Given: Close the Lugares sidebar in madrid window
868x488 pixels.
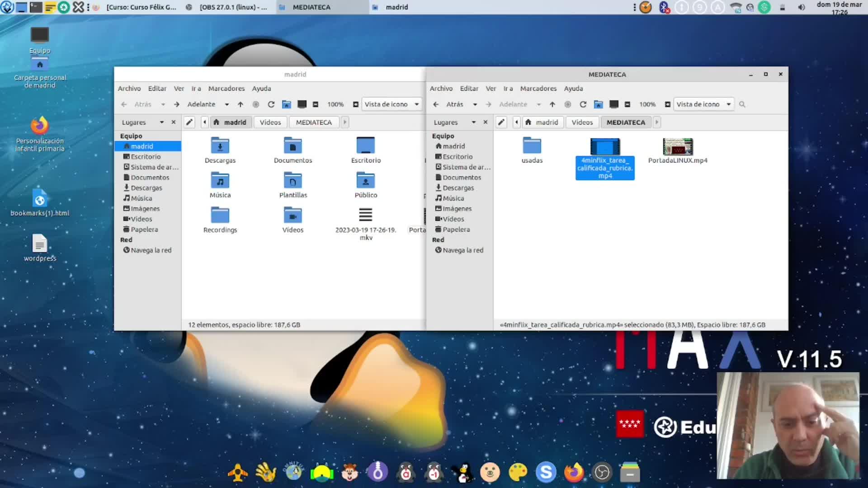Looking at the screenshot, I should 173,122.
